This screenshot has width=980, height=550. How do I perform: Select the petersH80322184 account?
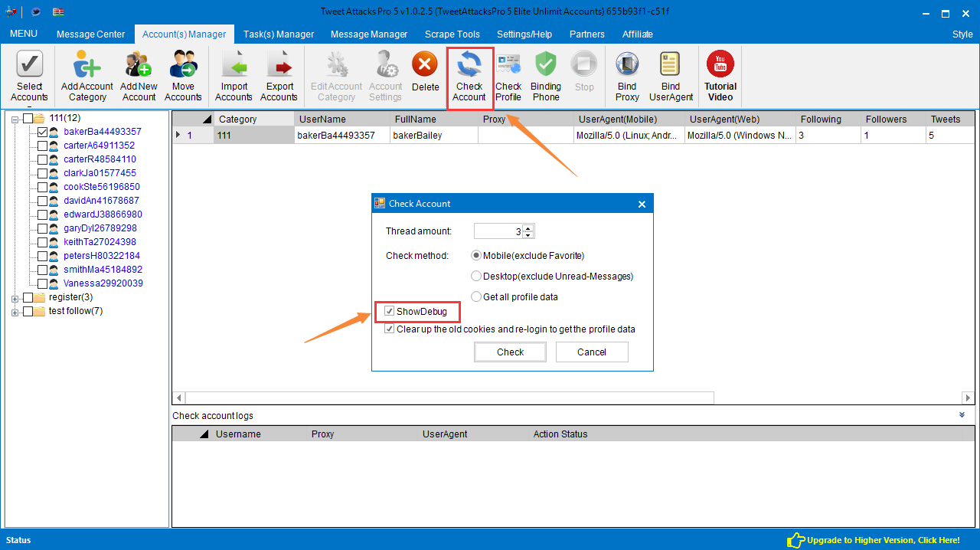[102, 256]
